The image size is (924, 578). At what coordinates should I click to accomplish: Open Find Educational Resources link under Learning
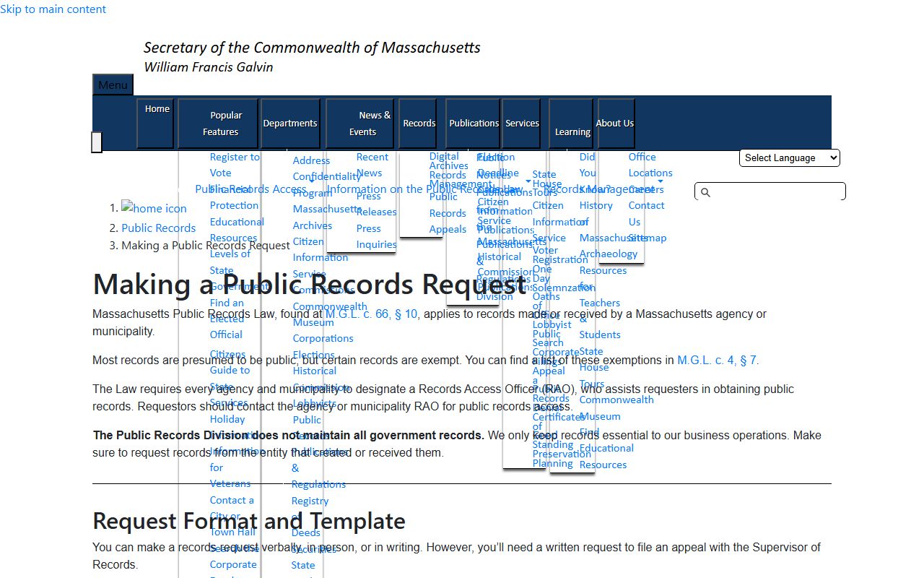(606, 448)
